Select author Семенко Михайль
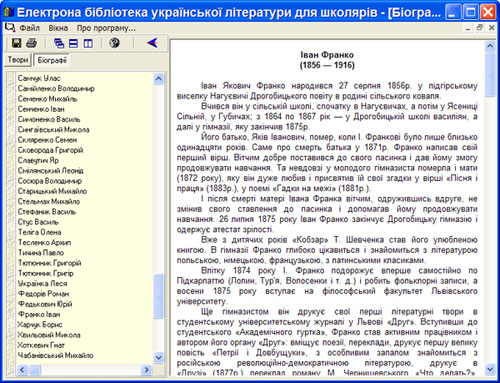Screen dimensions: 500x383 click(x=47, y=99)
